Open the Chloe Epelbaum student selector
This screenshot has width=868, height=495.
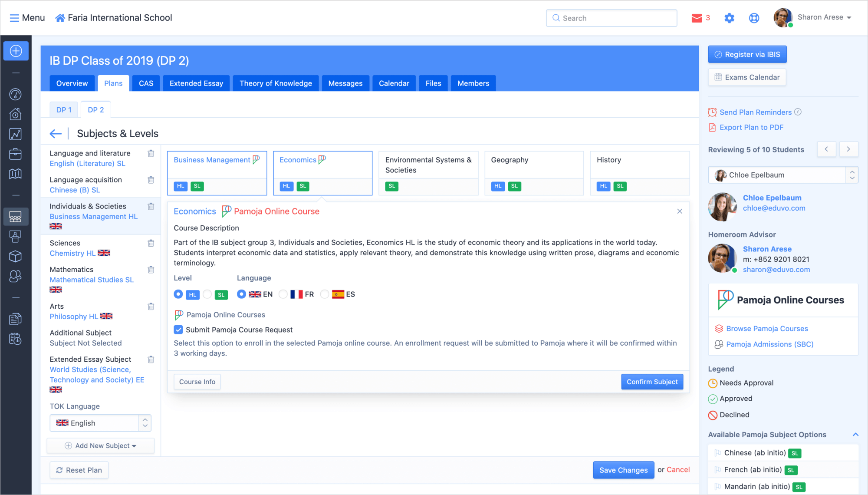tap(783, 175)
